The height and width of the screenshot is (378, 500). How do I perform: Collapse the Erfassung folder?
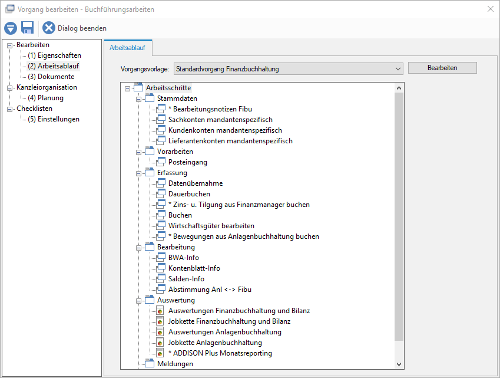[139, 173]
